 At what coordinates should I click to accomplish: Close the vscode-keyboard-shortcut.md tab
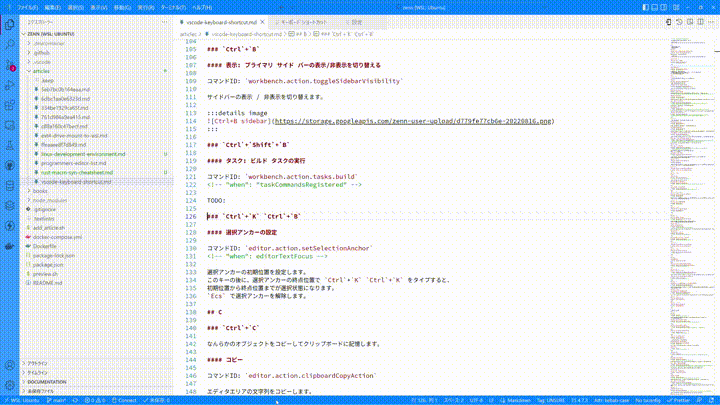(263, 22)
